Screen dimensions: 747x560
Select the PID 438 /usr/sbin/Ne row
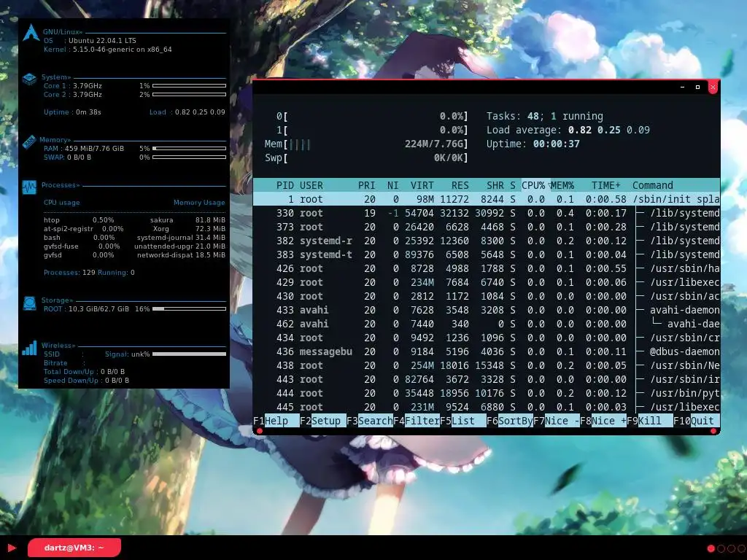[x=487, y=365]
